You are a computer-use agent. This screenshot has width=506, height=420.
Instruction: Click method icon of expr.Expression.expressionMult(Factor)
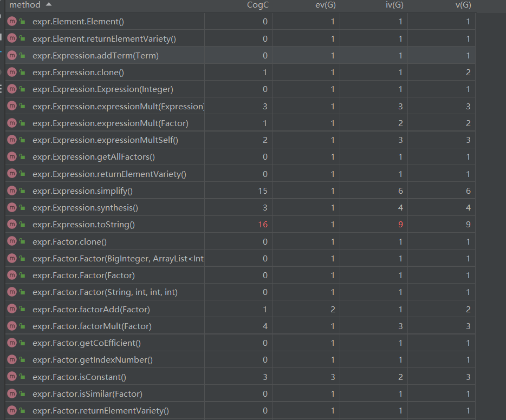[12, 123]
